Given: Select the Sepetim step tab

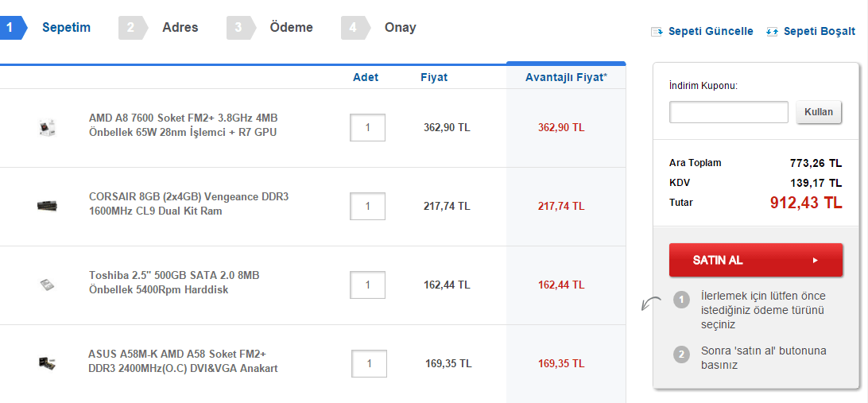Looking at the screenshot, I should [66, 28].
